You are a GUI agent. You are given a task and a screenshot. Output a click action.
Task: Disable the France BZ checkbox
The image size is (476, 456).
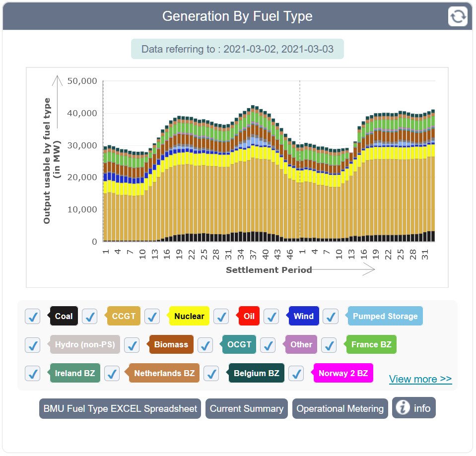coord(329,345)
